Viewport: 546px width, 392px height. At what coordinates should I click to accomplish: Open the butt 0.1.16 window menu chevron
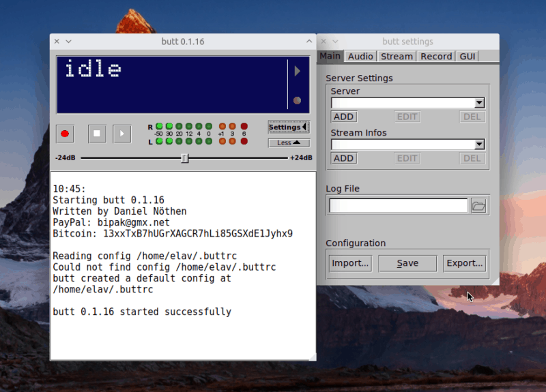68,42
